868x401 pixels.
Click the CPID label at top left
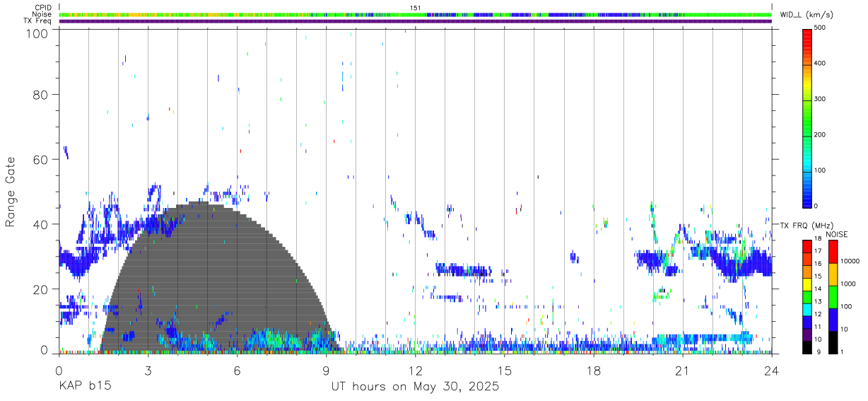[43, 8]
